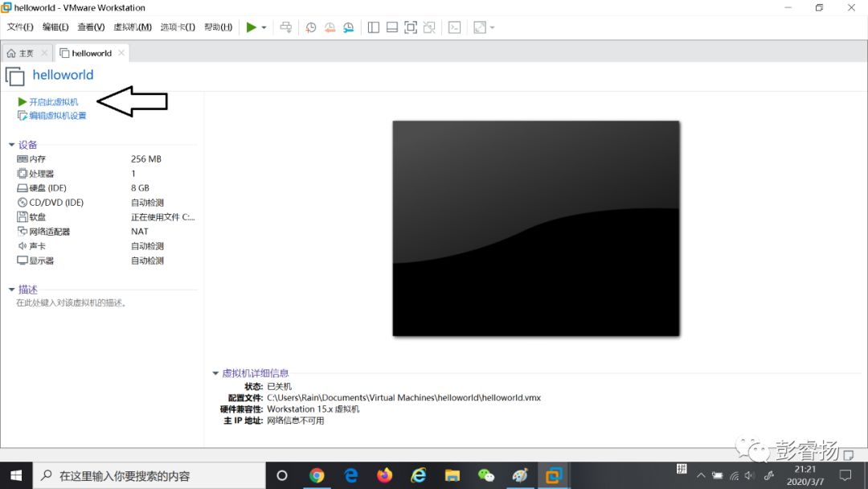Screen dimensions: 868x489
Task: Click the 256 MB memory value
Action: (x=146, y=159)
